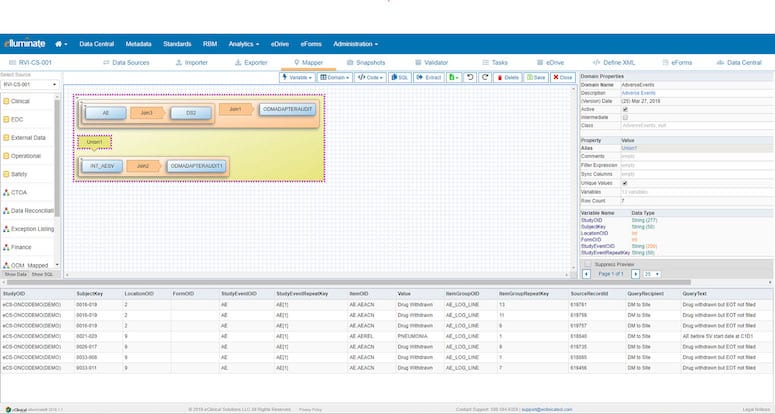Toggle the Suppress Preview checkbox

click(x=588, y=265)
